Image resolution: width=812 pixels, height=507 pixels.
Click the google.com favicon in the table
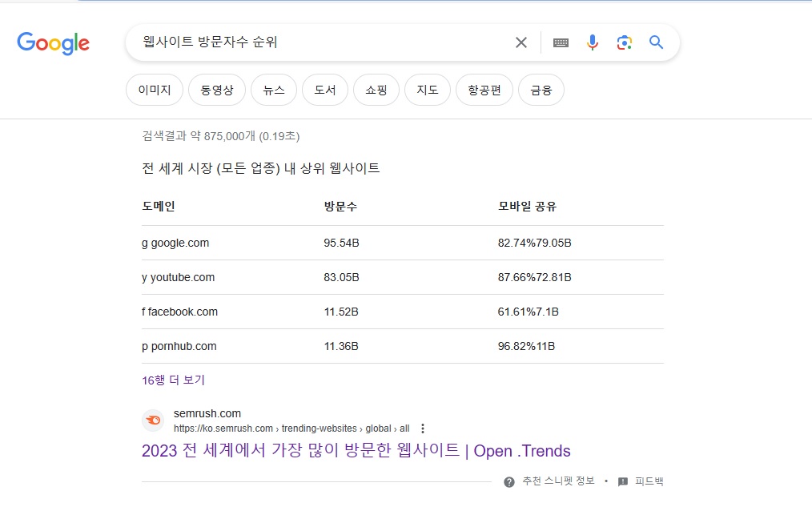[x=144, y=243]
